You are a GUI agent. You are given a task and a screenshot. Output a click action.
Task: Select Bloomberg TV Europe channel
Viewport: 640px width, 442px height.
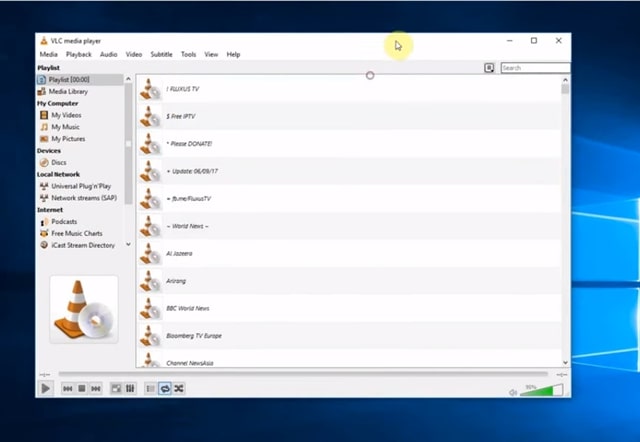(349, 336)
